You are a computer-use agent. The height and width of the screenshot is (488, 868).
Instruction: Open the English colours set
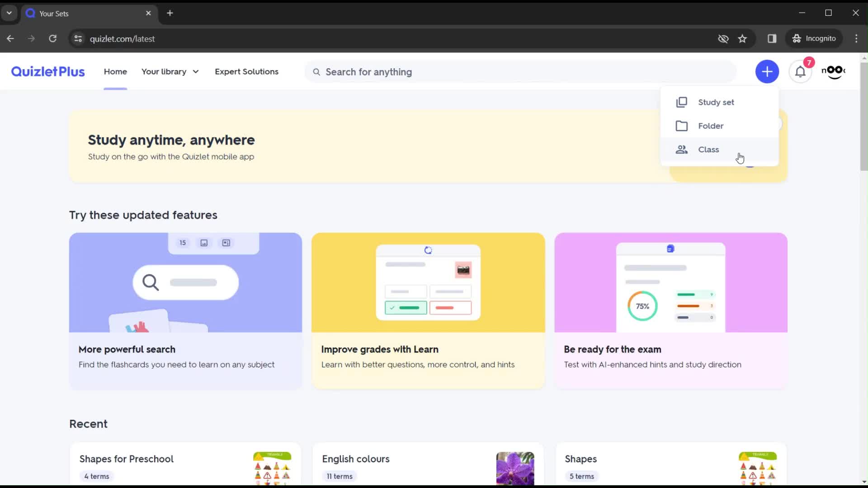[x=428, y=465]
